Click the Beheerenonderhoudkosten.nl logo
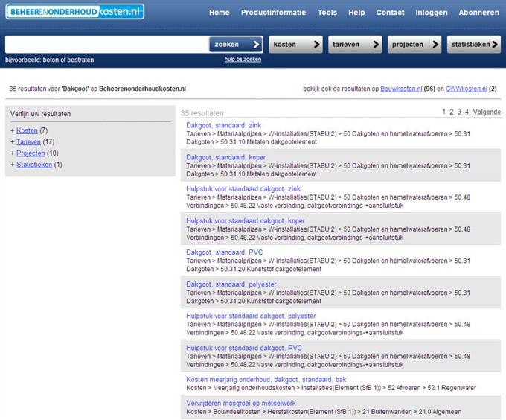Image resolution: width=506 pixels, height=420 pixels. (74, 12)
